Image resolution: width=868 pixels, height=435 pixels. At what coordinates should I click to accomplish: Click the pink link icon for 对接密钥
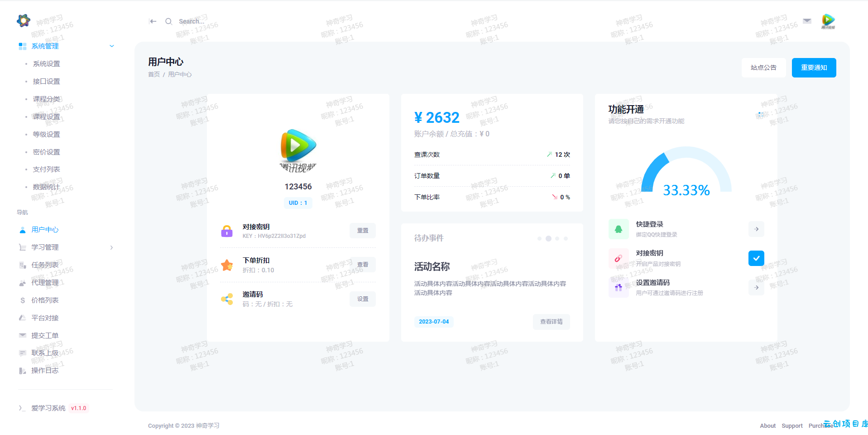pos(619,258)
